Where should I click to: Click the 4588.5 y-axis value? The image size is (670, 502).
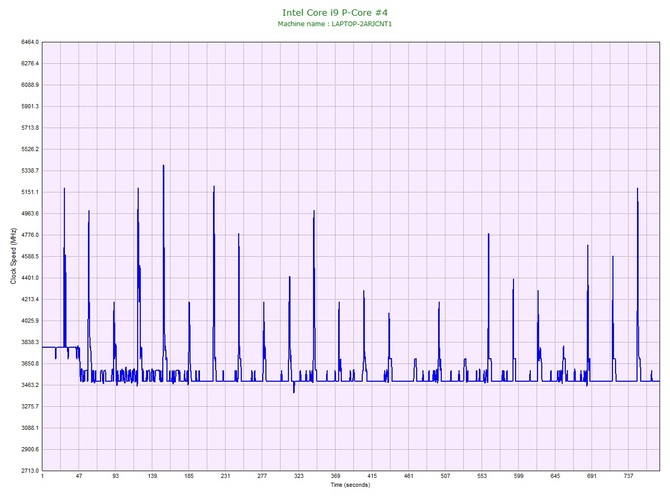pyautogui.click(x=30, y=256)
